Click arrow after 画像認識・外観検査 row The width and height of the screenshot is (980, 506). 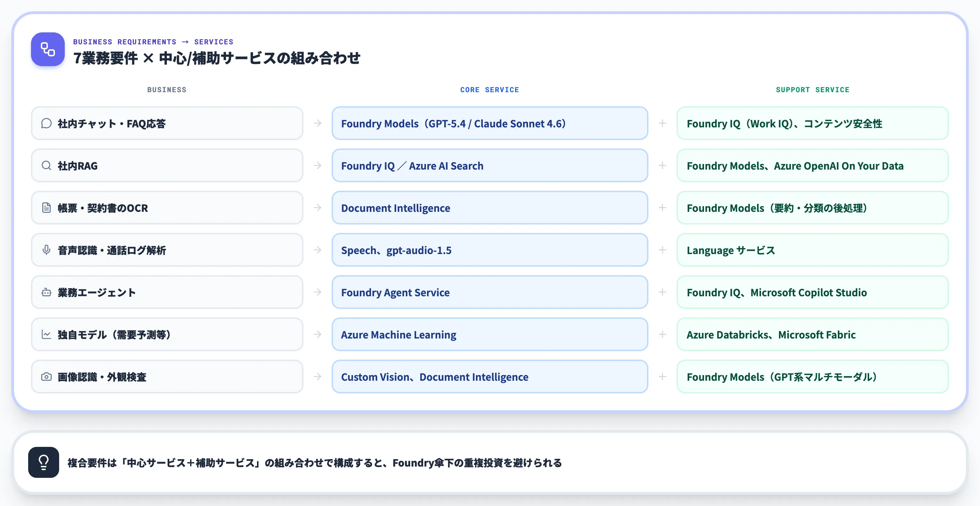tap(318, 377)
